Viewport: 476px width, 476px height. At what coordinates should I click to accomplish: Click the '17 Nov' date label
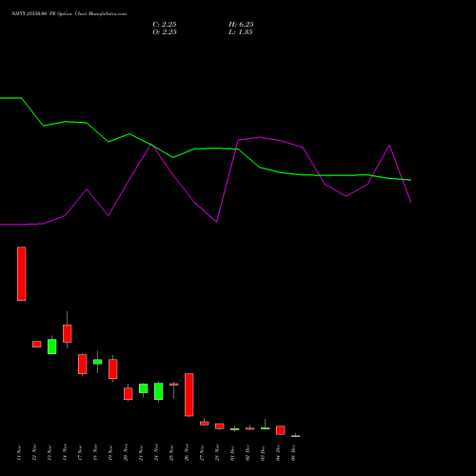[80, 453]
